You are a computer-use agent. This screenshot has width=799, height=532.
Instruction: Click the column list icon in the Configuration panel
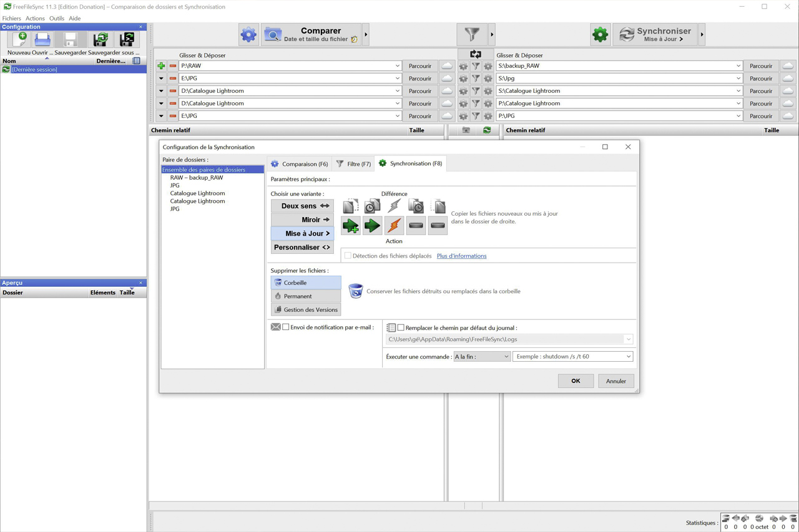click(x=136, y=61)
